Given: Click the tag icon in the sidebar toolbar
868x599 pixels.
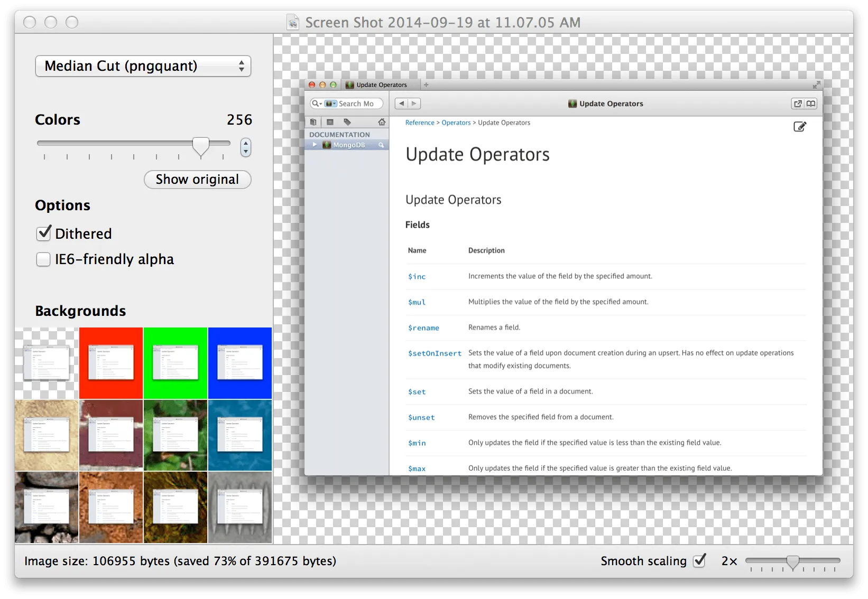Looking at the screenshot, I should tap(347, 122).
